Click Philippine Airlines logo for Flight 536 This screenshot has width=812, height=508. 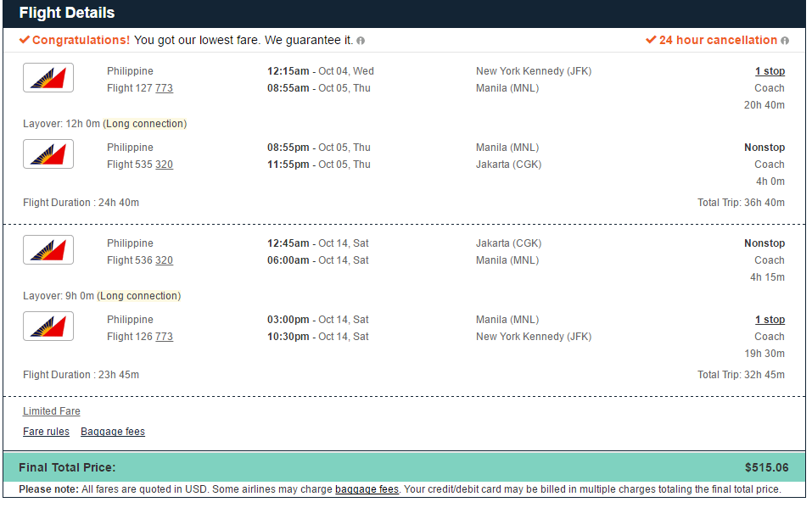48,249
